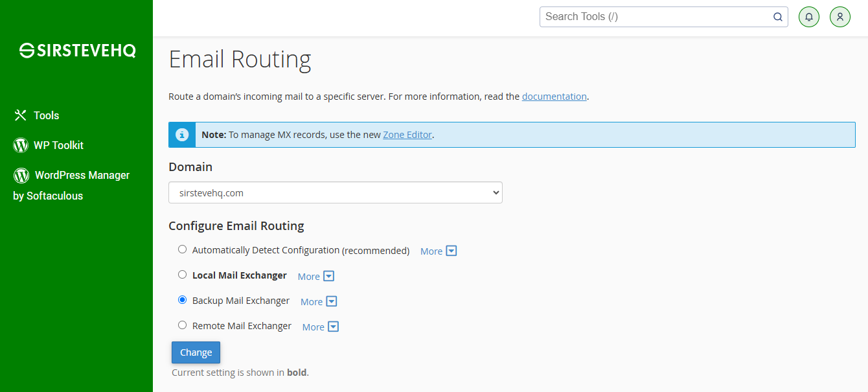Select Backup Mail Exchanger radio button
868x392 pixels.
[182, 300]
